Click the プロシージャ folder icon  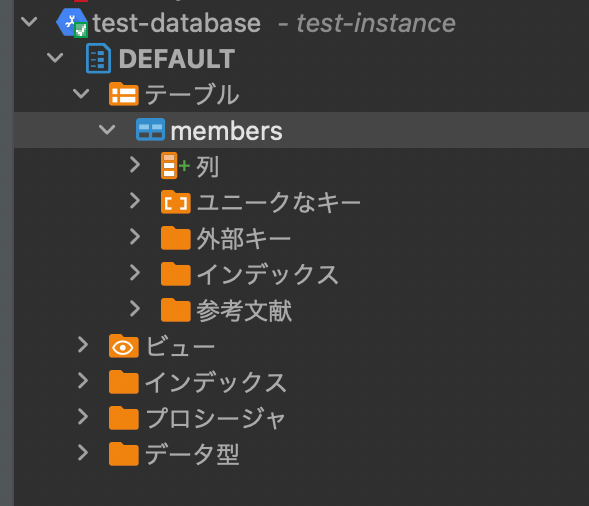click(124, 418)
